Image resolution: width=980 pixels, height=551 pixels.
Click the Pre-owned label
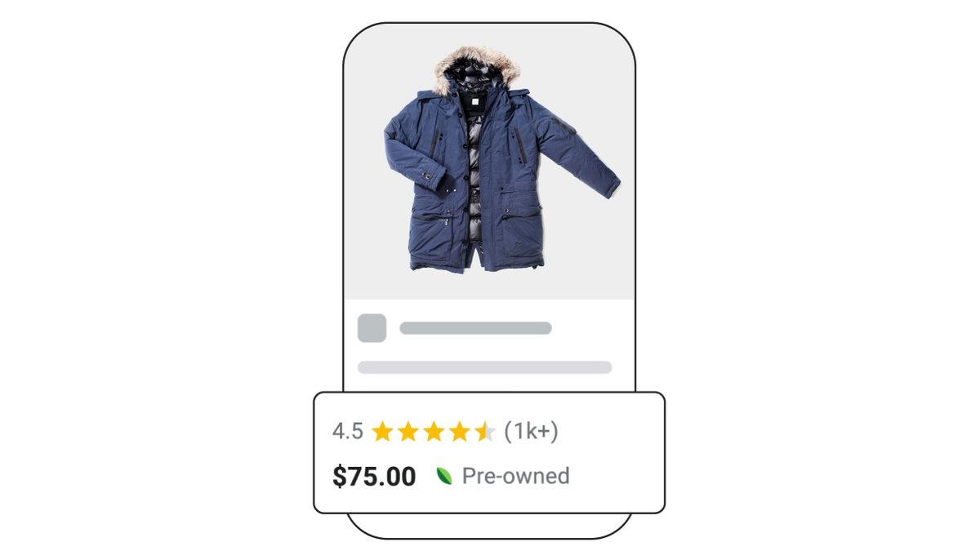(516, 476)
